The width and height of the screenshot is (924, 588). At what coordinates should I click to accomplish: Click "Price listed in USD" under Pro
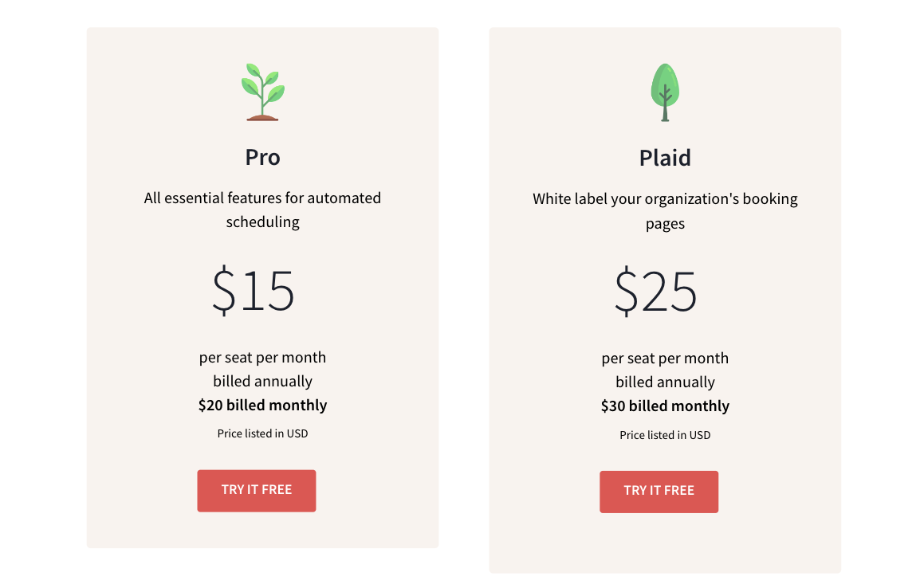(263, 433)
